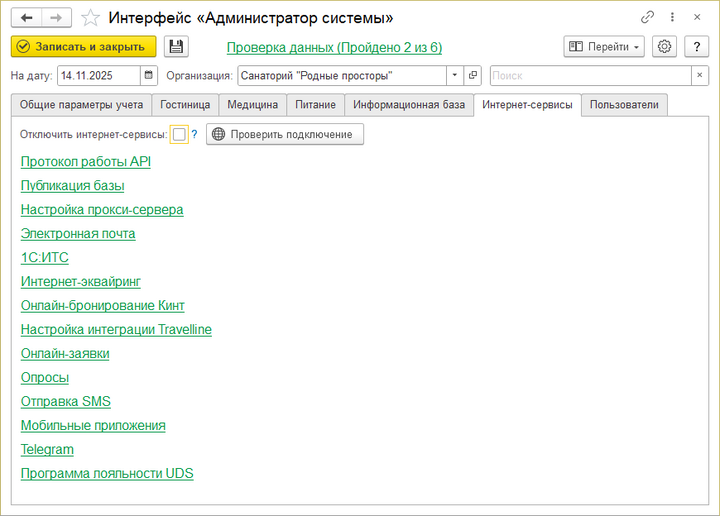Switch to Питание tab
Image resolution: width=720 pixels, height=516 pixels.
(x=315, y=105)
